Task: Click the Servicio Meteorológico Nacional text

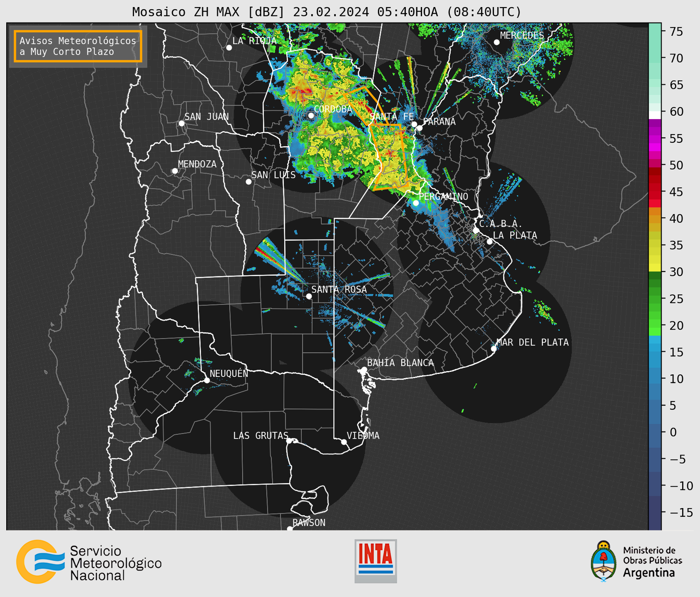Action: coord(116,563)
